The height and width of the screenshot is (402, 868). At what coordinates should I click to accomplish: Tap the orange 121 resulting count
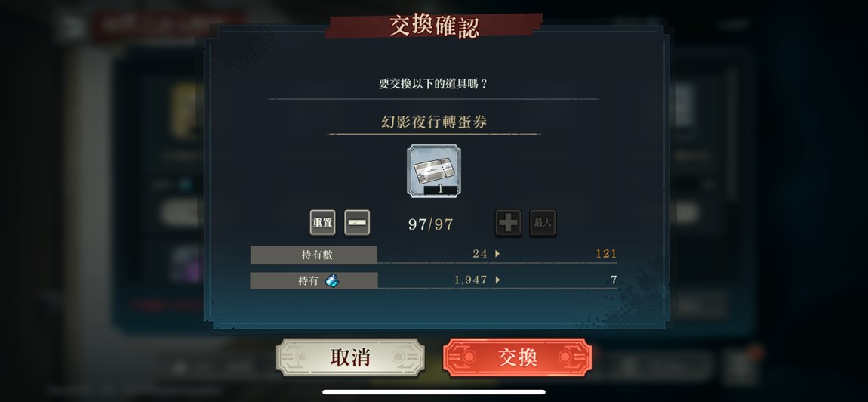[x=606, y=254]
